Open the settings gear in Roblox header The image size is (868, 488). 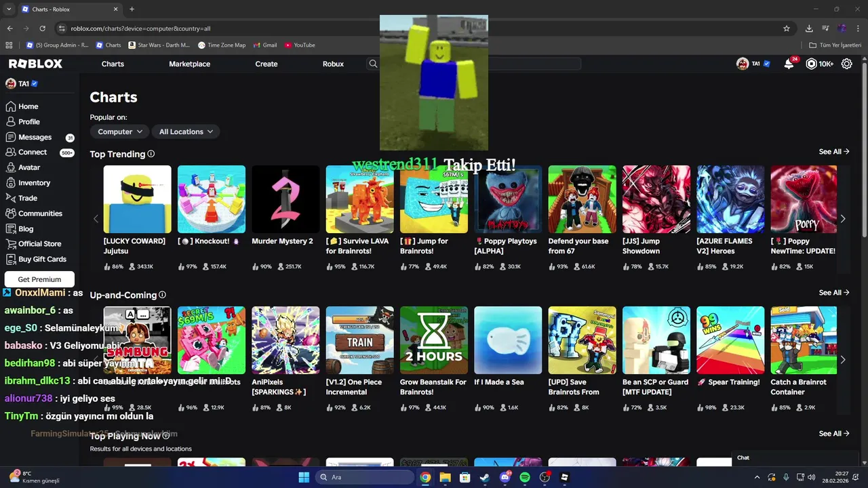click(847, 64)
